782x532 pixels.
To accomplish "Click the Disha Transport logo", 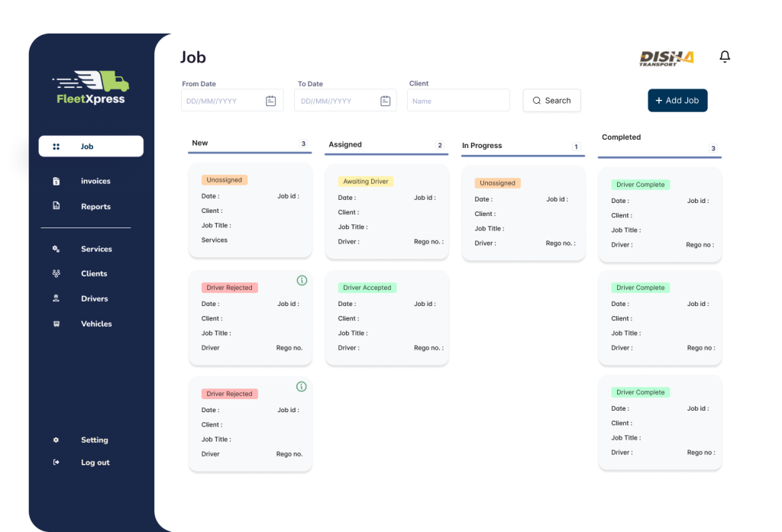I will [666, 58].
